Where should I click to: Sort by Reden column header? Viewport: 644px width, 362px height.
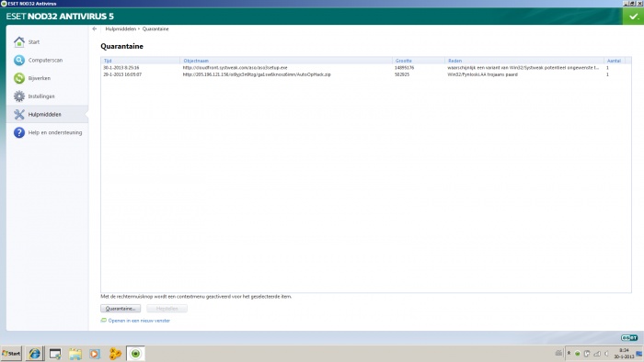point(524,61)
